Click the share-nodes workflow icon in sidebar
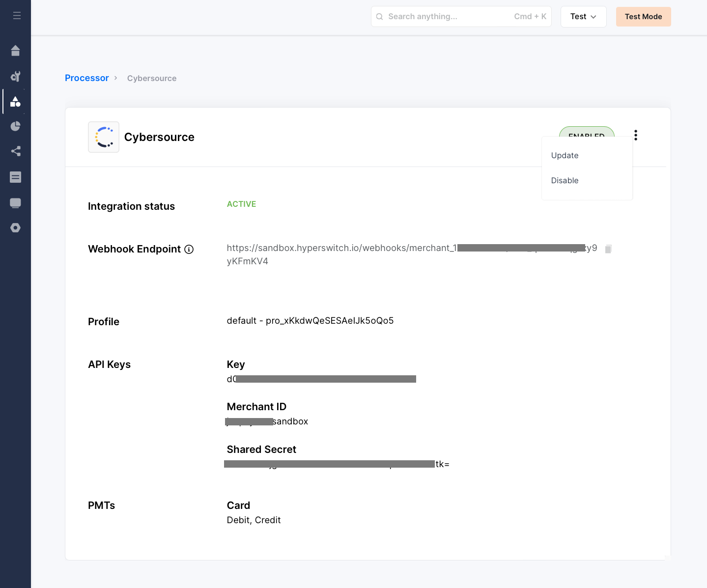This screenshot has height=588, width=707. pos(16,151)
